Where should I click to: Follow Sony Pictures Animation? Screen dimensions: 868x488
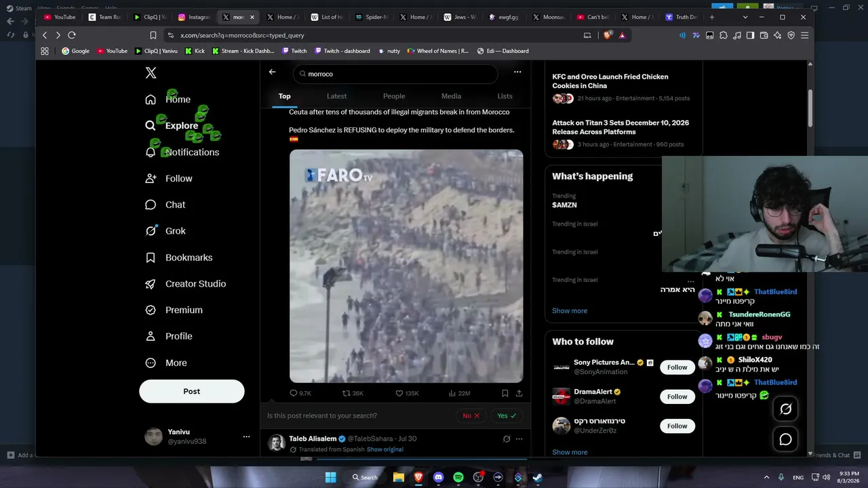point(677,367)
